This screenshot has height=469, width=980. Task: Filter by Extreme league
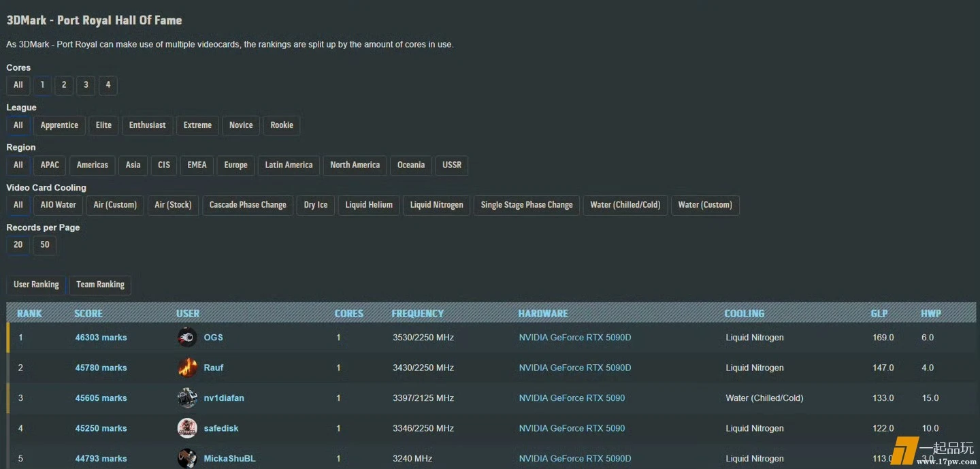pyautogui.click(x=197, y=125)
